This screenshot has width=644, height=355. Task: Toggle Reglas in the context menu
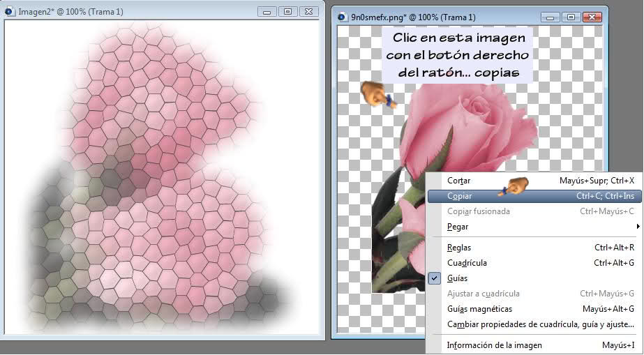coord(534,248)
